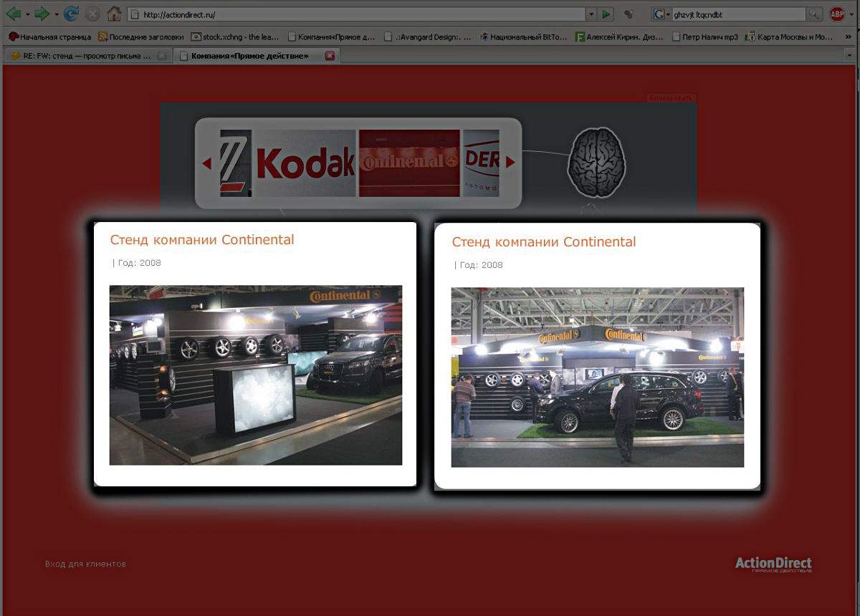Open the 'Последние заголовки' bookmark

click(141, 37)
